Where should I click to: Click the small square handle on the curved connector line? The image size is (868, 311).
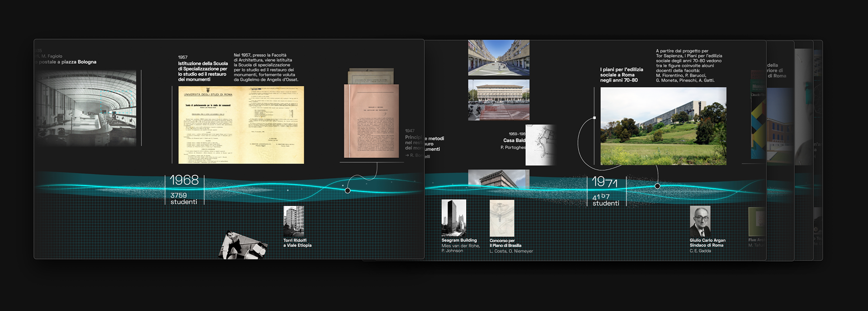tap(594, 118)
